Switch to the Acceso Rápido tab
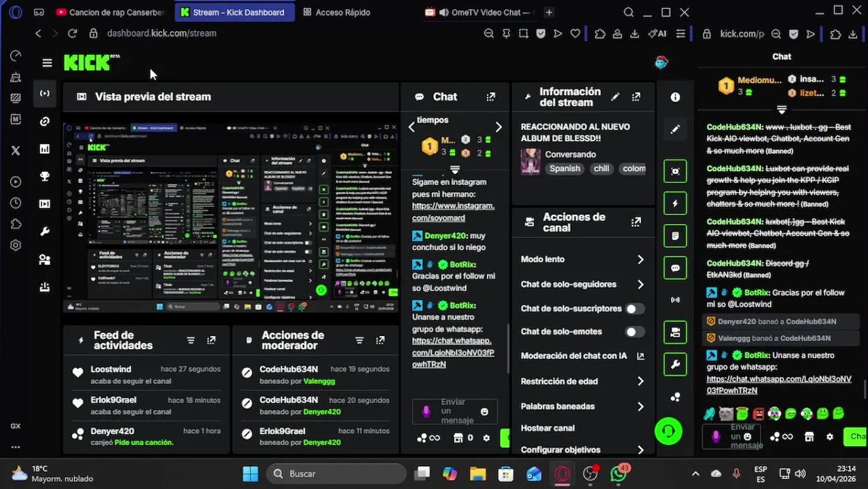Screen dimensions: 868x489 coord(337,12)
